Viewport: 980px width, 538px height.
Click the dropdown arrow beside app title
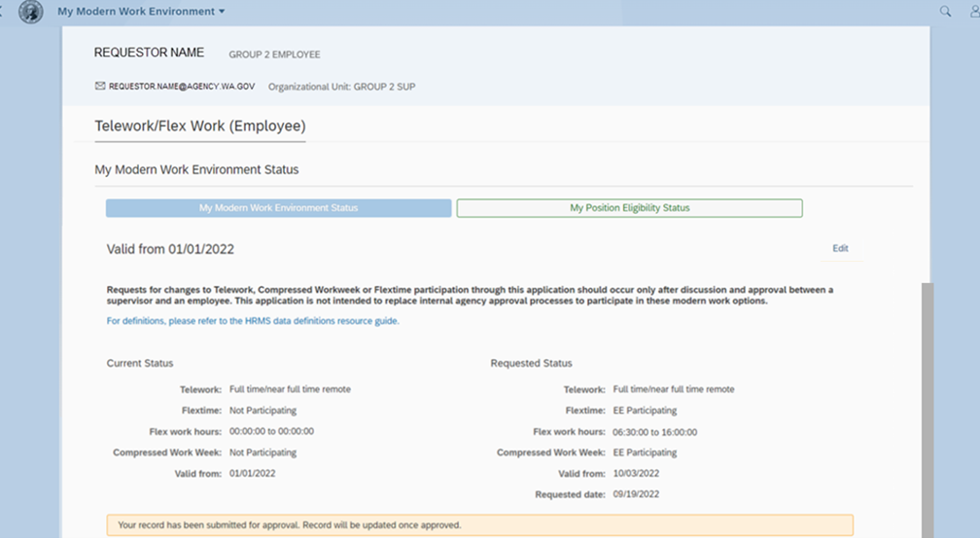[222, 12]
